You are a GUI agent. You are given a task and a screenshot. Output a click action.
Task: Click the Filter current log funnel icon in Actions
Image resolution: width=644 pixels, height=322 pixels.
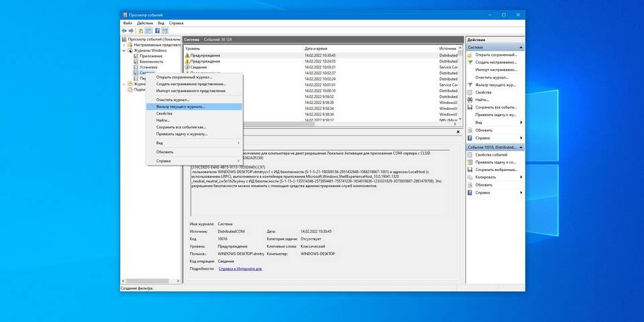pos(470,85)
